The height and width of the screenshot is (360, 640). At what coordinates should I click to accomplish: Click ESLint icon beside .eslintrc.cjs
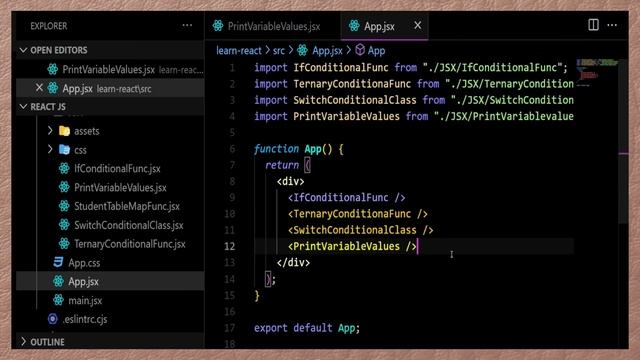click(x=52, y=319)
